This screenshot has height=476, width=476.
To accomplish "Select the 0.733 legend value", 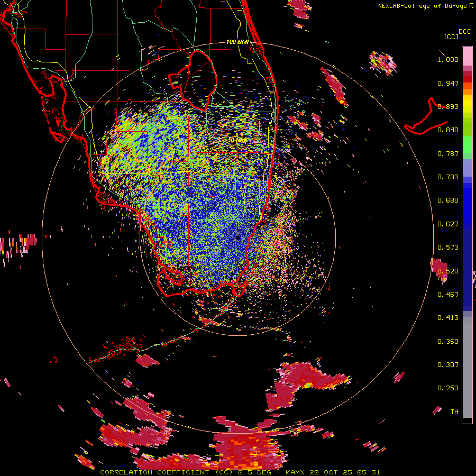I will point(448,177).
